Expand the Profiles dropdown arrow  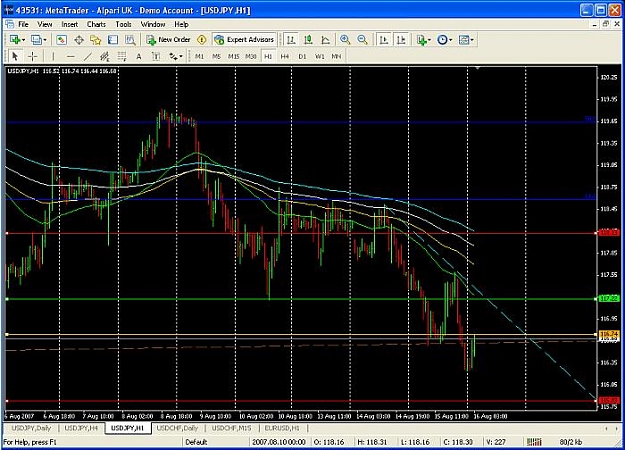(45, 40)
